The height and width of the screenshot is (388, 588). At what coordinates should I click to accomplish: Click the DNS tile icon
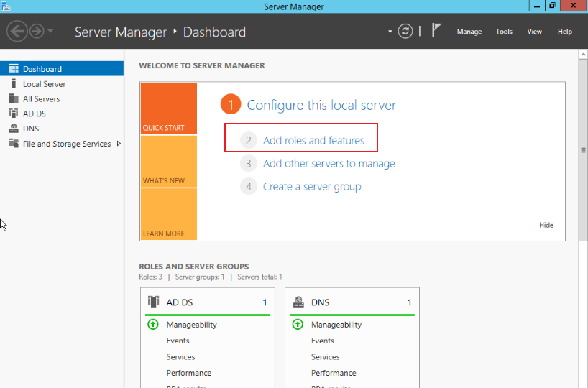pyautogui.click(x=298, y=302)
